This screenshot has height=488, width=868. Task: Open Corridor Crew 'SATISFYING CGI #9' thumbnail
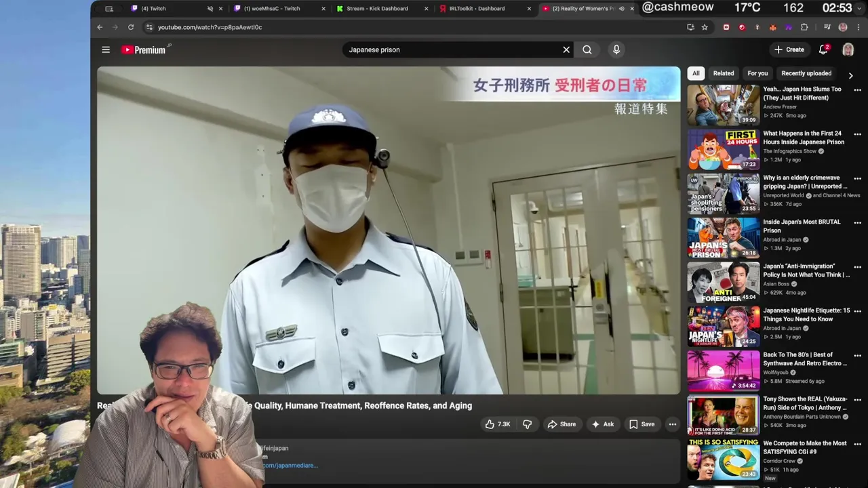point(724,460)
